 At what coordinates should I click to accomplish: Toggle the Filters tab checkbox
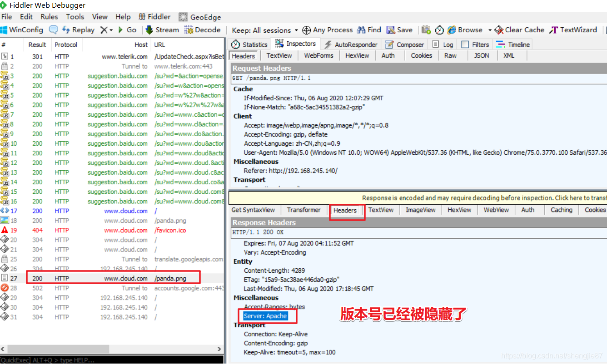pos(465,44)
